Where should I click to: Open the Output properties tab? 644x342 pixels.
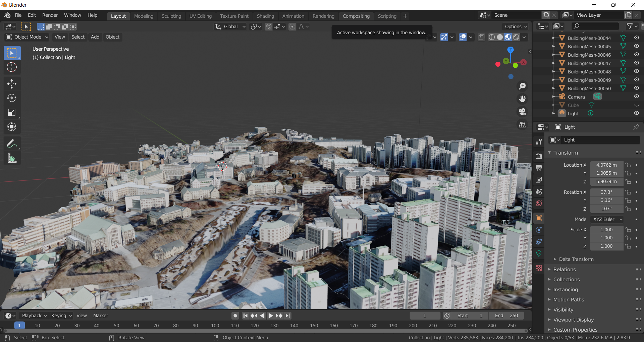pos(539,168)
